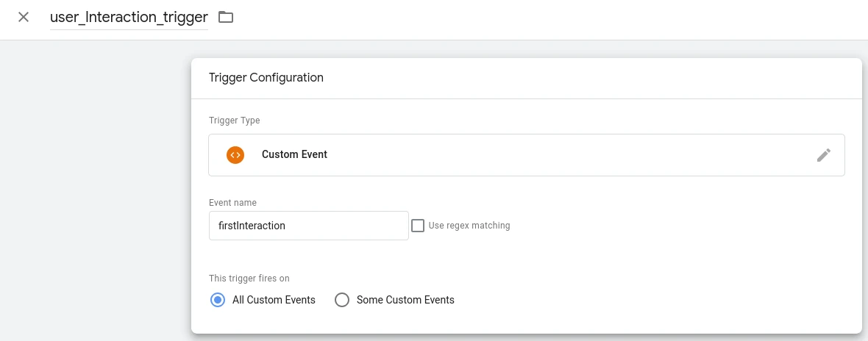
Task: Click the "This trigger fires on" label
Action: pos(249,279)
